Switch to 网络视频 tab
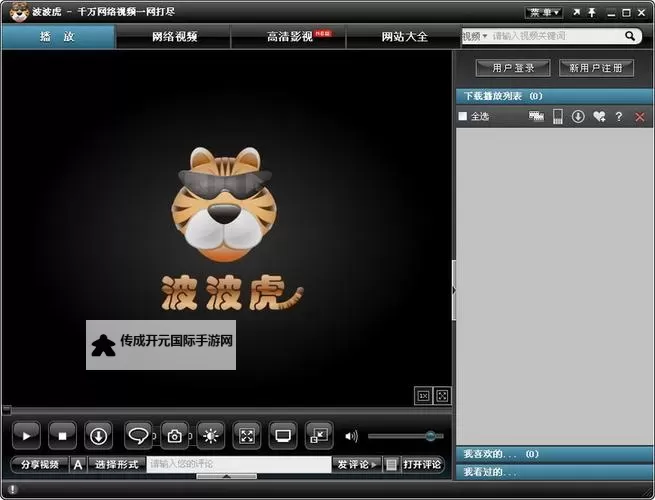Screen dimensions: 655x500 click(x=174, y=37)
